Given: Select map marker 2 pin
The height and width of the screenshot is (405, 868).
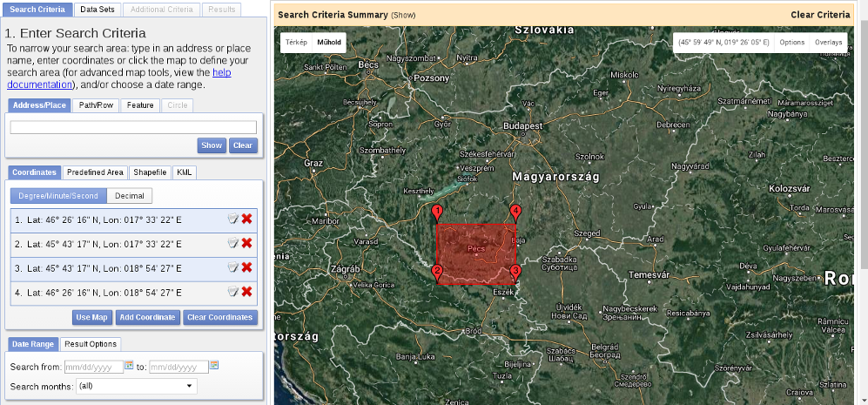Looking at the screenshot, I should tap(437, 273).
